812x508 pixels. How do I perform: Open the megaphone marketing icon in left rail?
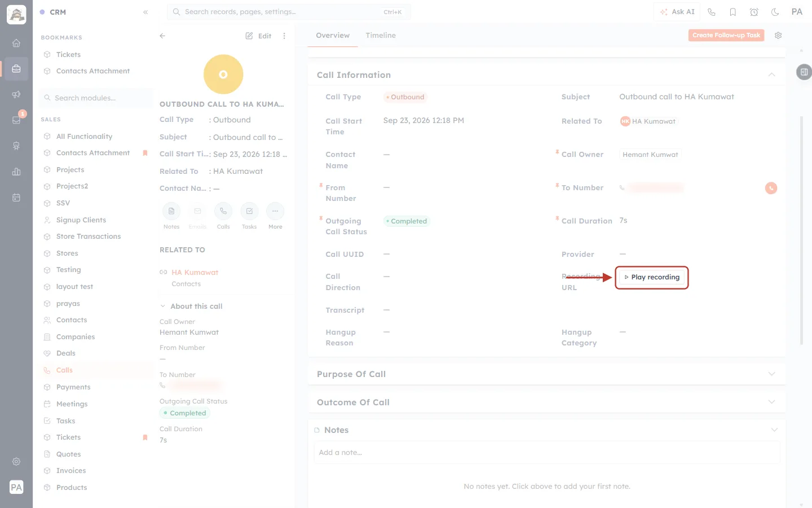16,94
